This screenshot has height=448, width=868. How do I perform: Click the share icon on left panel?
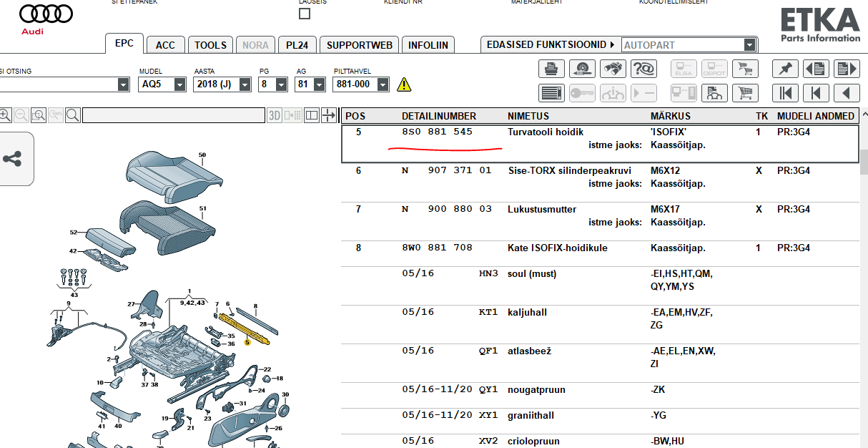tap(12, 159)
